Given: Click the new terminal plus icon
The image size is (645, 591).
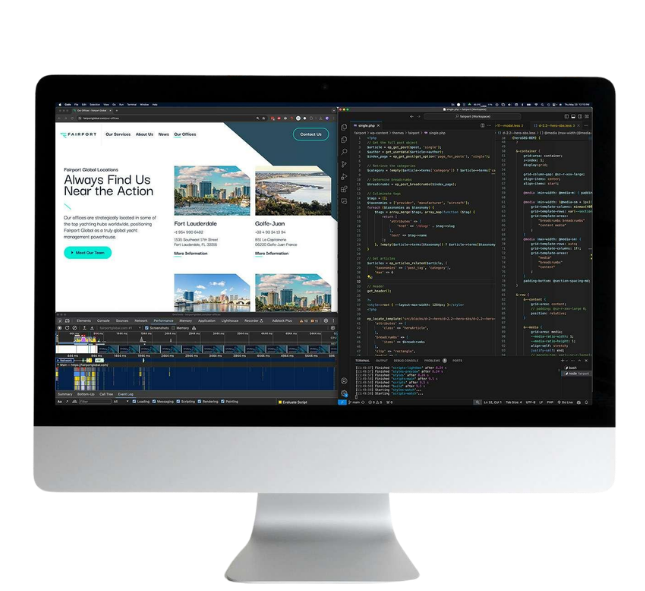Looking at the screenshot, I should click(x=562, y=361).
